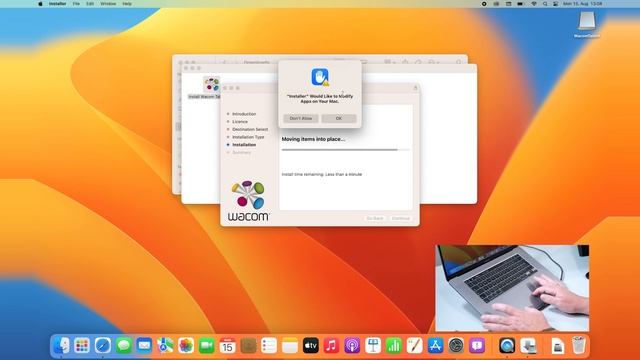Click the battery icon in menu bar
Screen dimensions: 640x360
tap(520, 4)
